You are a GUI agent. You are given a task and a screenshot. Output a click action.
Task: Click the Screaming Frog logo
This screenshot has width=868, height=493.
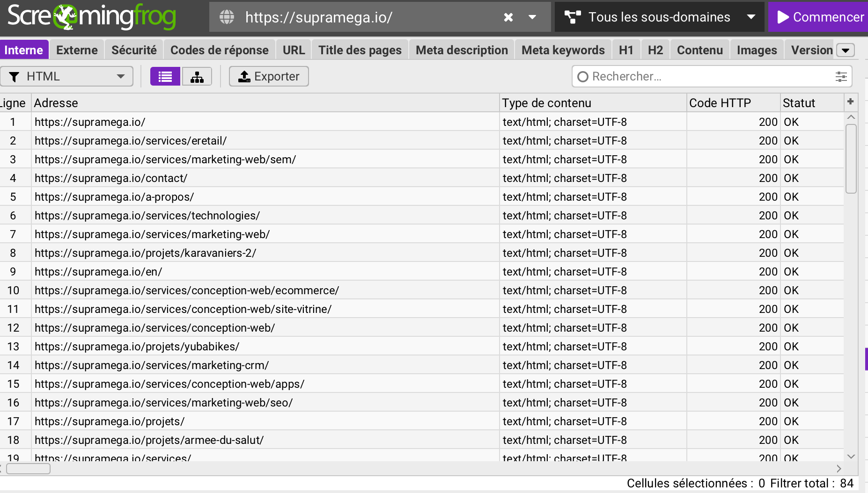[92, 17]
